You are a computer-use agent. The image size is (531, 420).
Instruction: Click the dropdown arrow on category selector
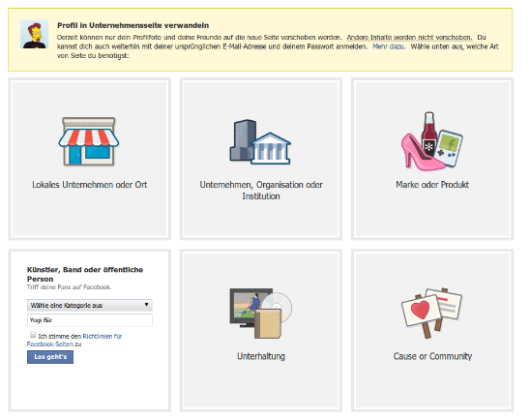(147, 305)
